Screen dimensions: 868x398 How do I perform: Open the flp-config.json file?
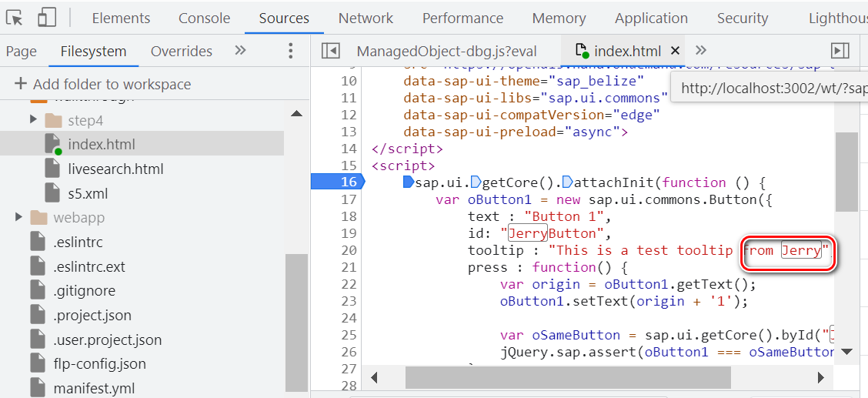[x=99, y=363]
